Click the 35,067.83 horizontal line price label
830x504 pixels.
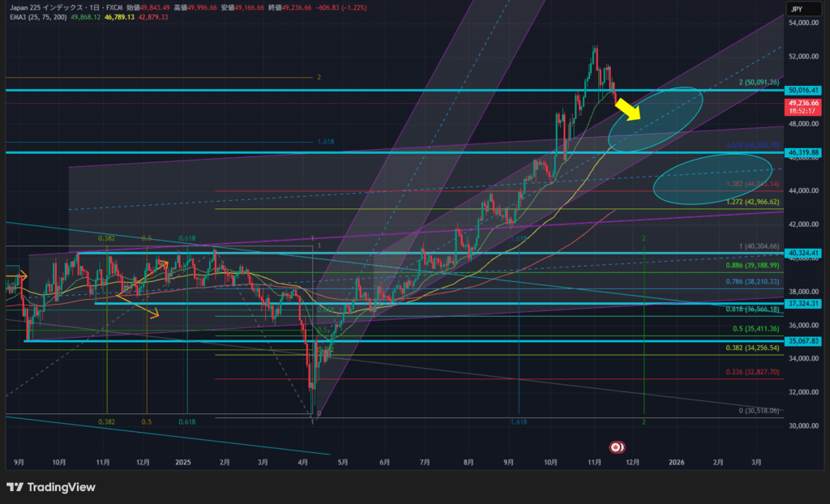point(804,341)
